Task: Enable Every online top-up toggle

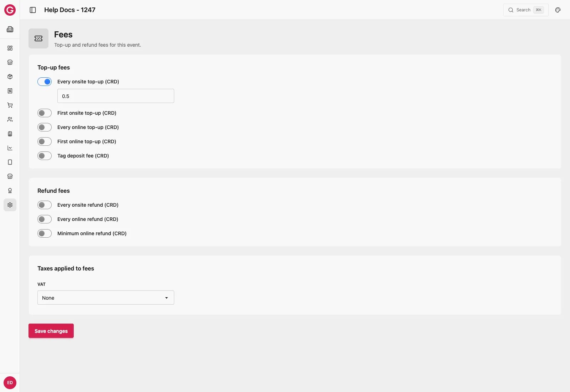Action: click(x=45, y=127)
